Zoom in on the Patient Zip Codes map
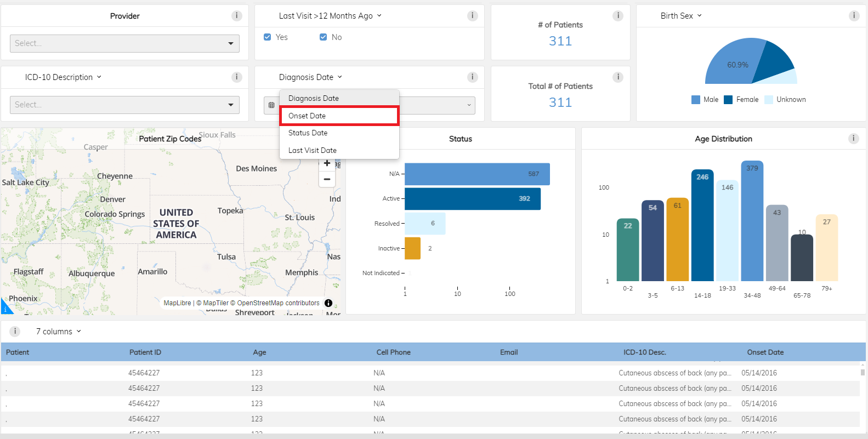 [x=327, y=163]
